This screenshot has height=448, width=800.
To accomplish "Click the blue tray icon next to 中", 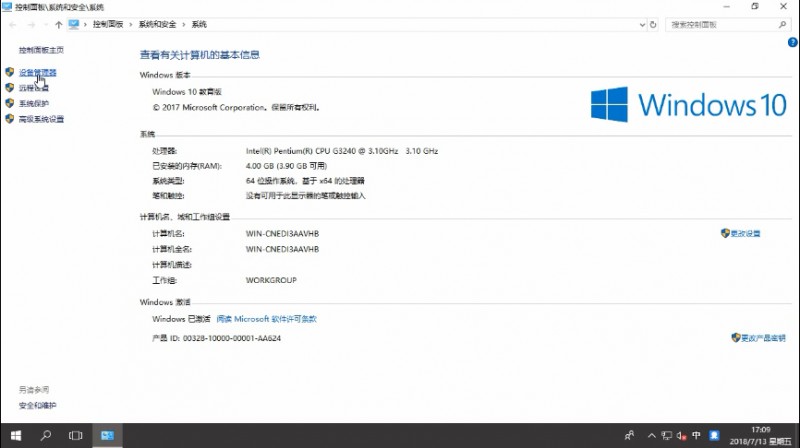I will pos(714,435).
